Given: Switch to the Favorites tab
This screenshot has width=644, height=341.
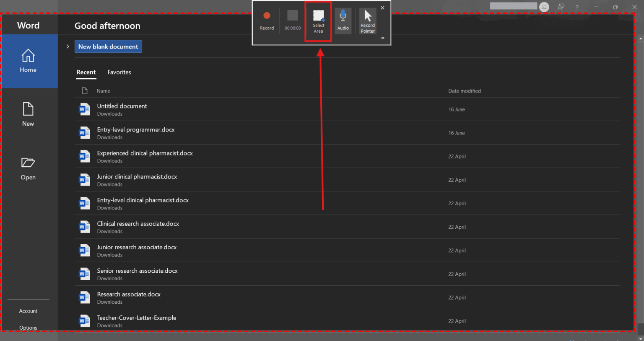Looking at the screenshot, I should click(x=119, y=72).
